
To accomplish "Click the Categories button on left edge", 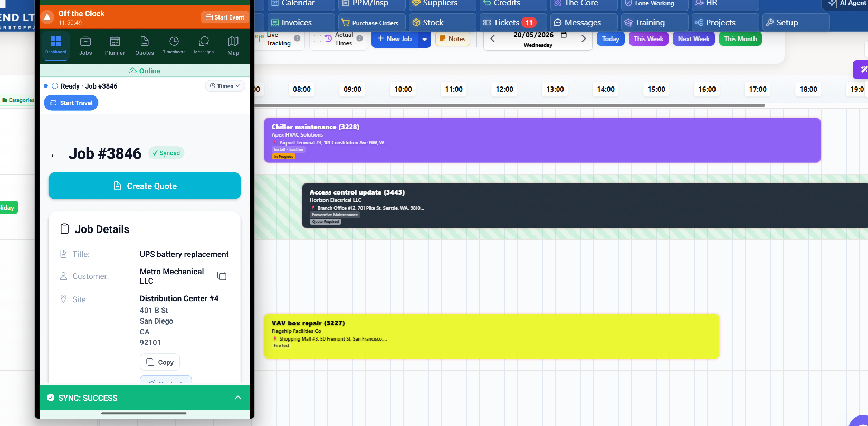I will [18, 100].
